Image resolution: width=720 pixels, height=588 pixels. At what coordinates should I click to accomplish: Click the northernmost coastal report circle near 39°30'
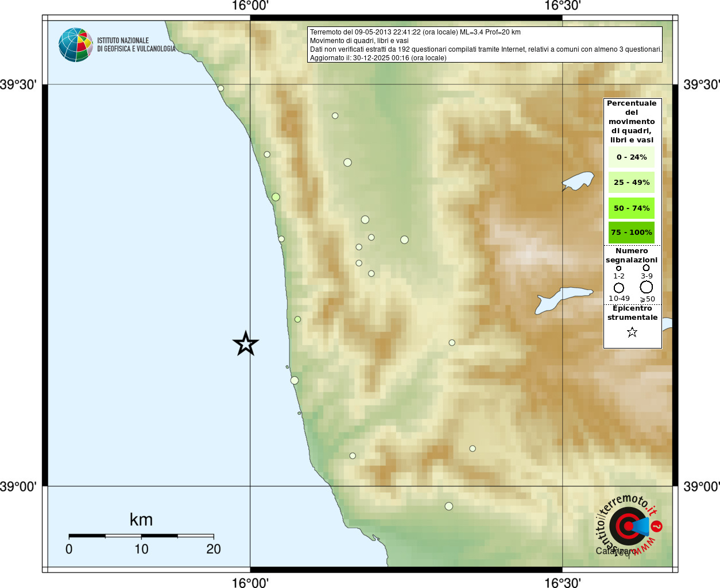coord(220,88)
